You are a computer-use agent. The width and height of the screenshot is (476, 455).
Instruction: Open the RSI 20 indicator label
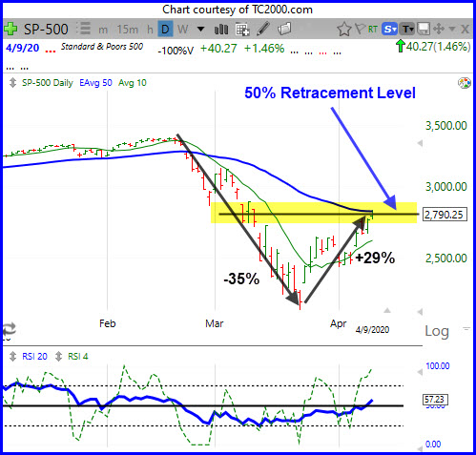34,357
